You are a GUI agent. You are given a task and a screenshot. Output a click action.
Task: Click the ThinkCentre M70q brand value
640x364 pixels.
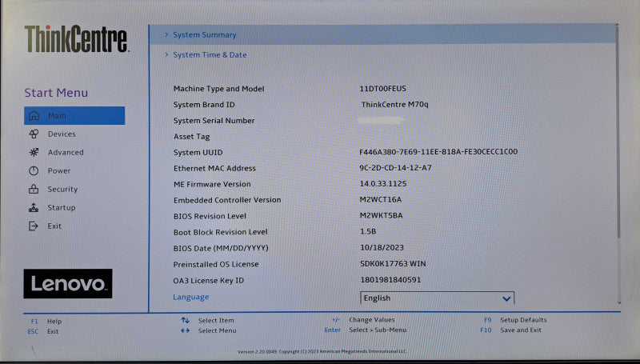coord(394,105)
